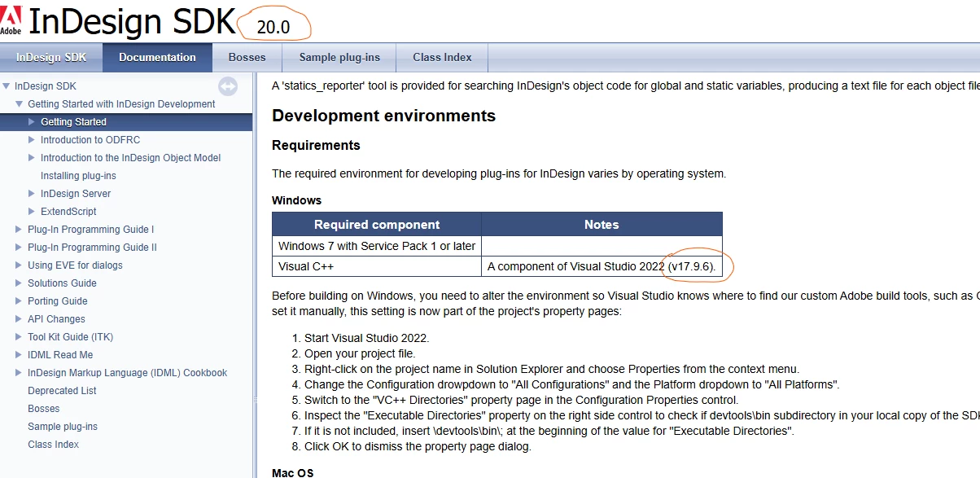Select the Sample plug-ins tab
980x478 pixels.
coord(339,58)
